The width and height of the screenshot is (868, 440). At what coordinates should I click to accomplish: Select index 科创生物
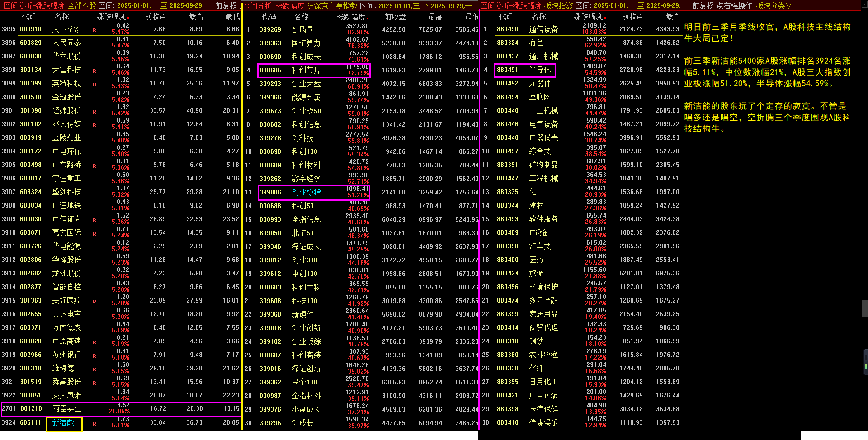306,287
